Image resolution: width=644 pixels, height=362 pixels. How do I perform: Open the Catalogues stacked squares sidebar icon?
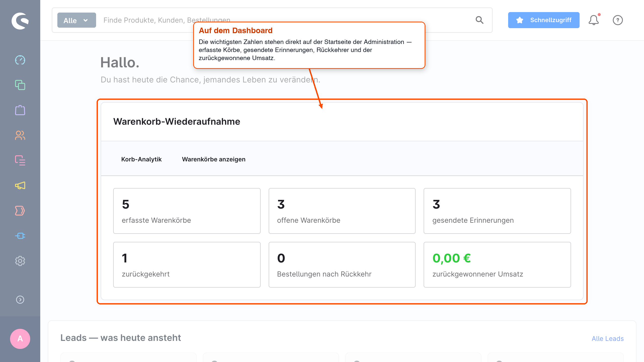[x=20, y=85]
